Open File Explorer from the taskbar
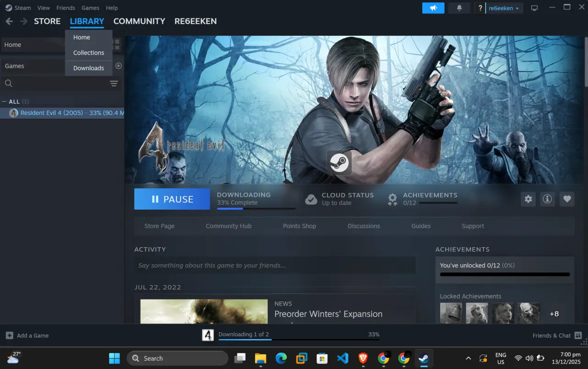The width and height of the screenshot is (588, 369). pos(260,358)
